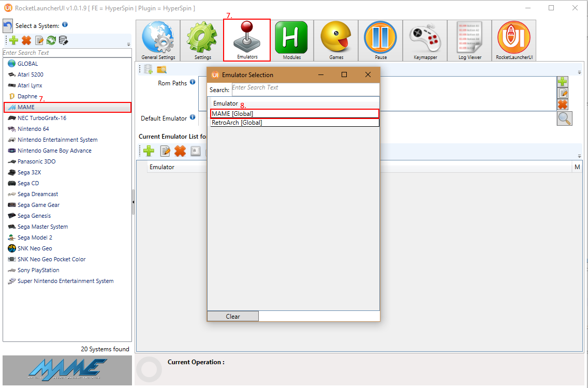Open the Games tab
Screen dimensions: 588x388
tap(336, 40)
